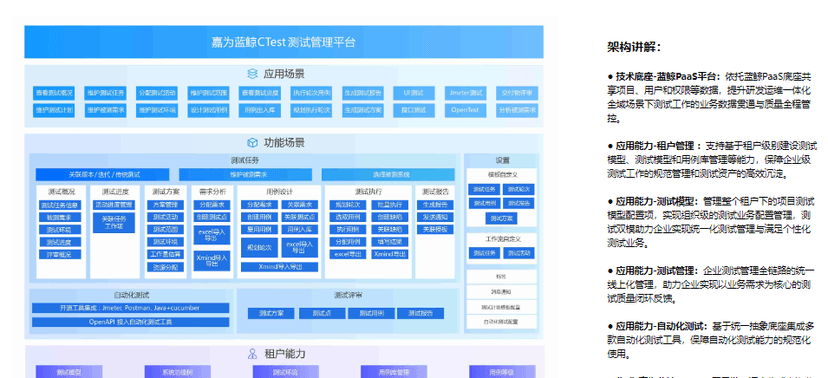Click 自动化测试配置 in the 设置 panel

[501, 321]
